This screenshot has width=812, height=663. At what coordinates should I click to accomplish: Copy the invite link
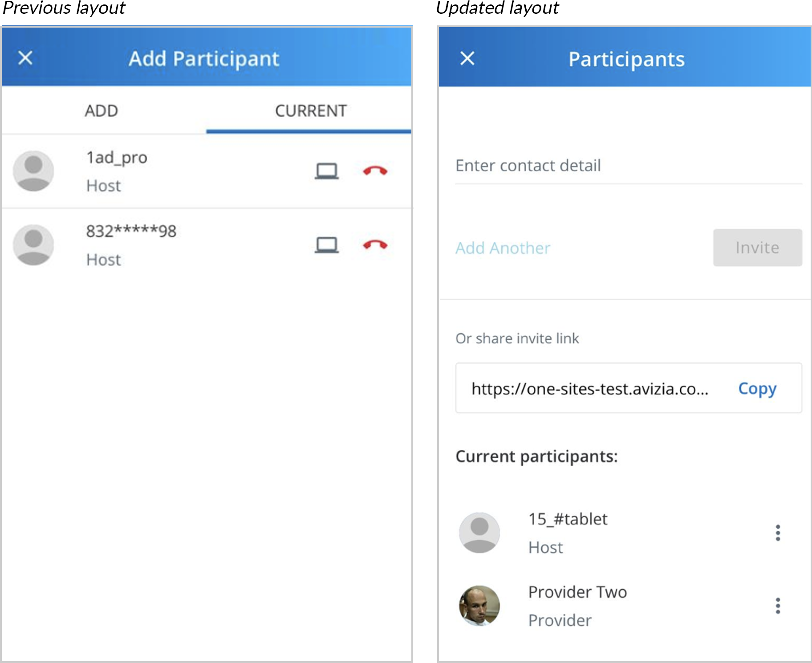[x=757, y=388]
